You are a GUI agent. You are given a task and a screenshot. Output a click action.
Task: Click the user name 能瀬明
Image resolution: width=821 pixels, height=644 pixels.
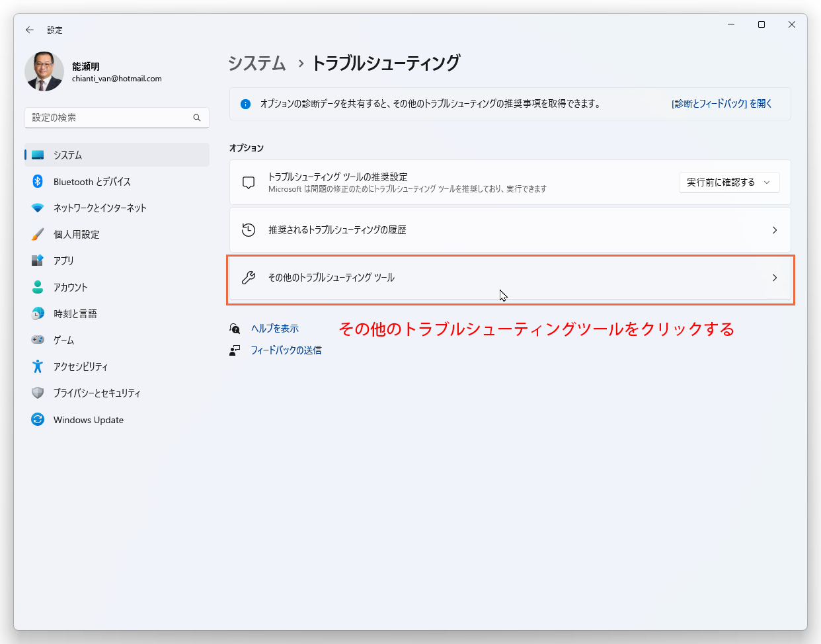[86, 67]
